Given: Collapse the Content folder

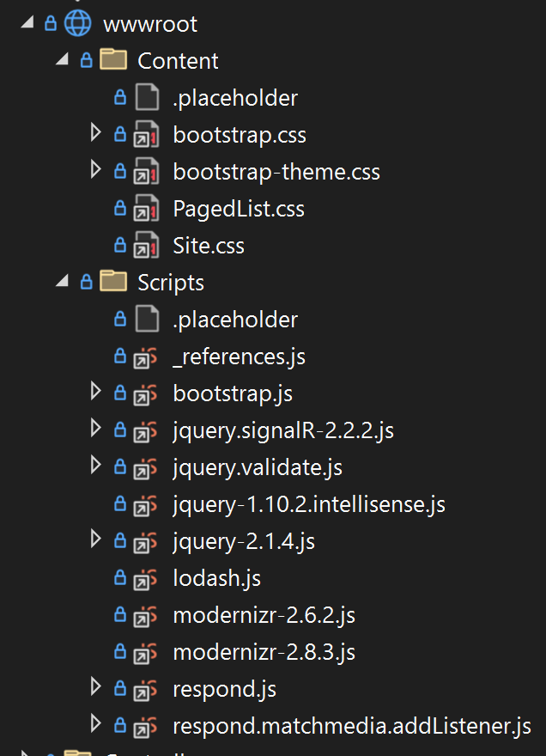Looking at the screenshot, I should [x=62, y=58].
